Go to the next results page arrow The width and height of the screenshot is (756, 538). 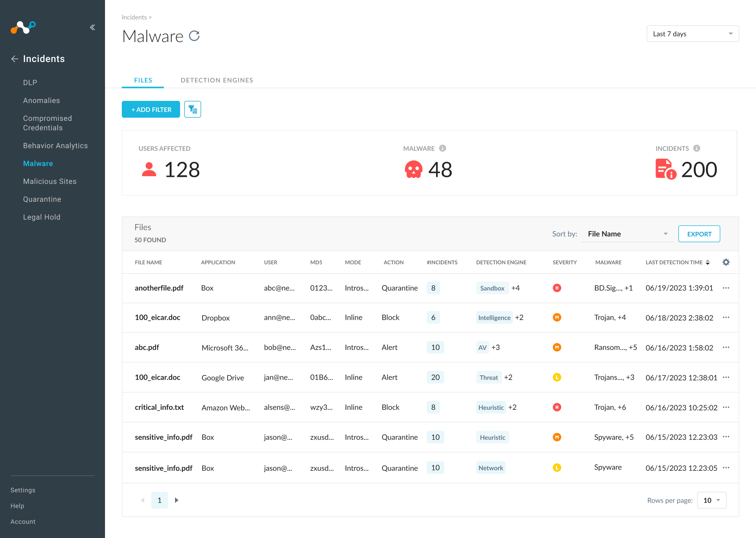point(176,500)
